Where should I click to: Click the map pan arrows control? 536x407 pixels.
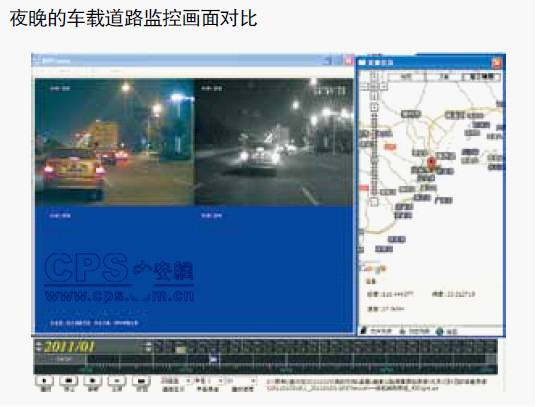pyautogui.click(x=374, y=82)
